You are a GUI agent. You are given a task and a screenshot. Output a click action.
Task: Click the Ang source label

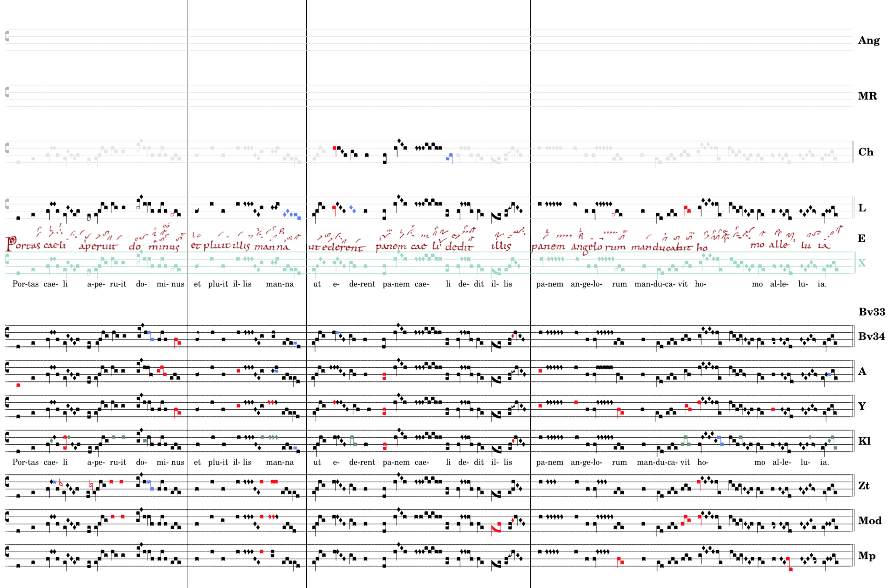[x=868, y=40]
